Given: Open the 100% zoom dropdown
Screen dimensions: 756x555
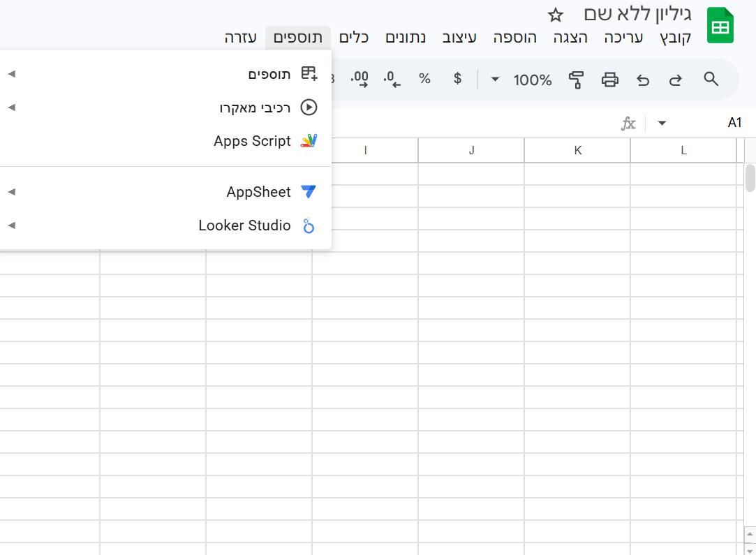Looking at the screenshot, I should [x=524, y=80].
